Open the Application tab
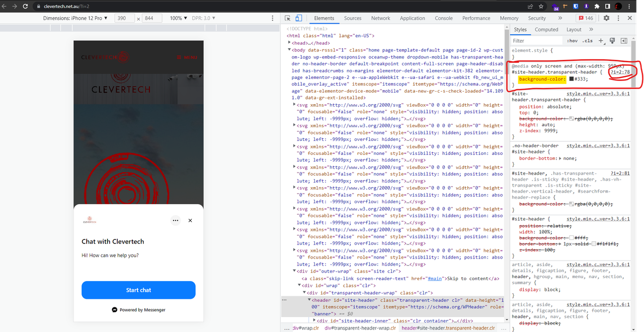 (x=413, y=18)
